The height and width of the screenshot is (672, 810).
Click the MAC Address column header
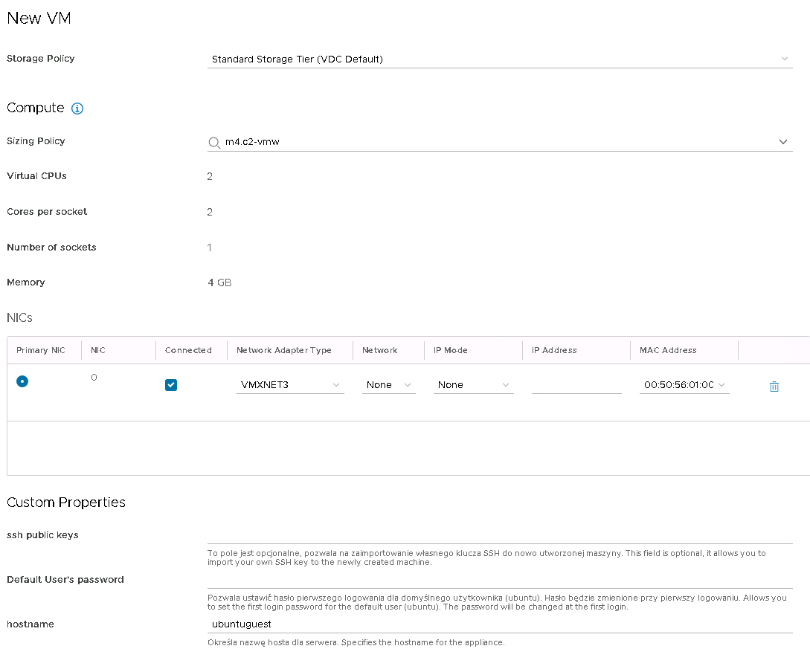[x=668, y=350]
